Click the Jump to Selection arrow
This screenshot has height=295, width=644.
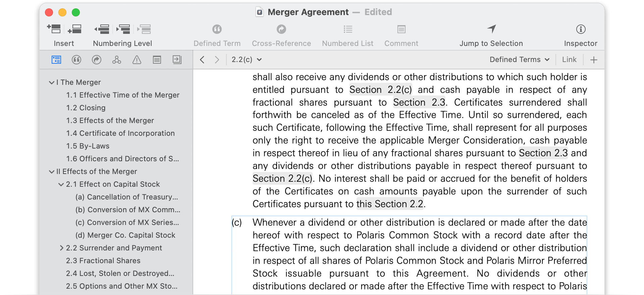tap(491, 29)
